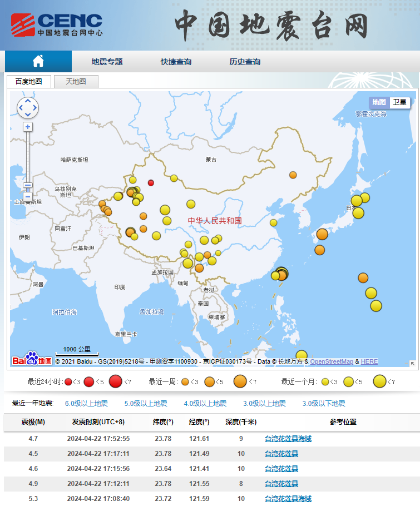Image resolution: width=420 pixels, height=506 pixels.
Task: Select the 百度地图 tab
Action: coord(28,82)
